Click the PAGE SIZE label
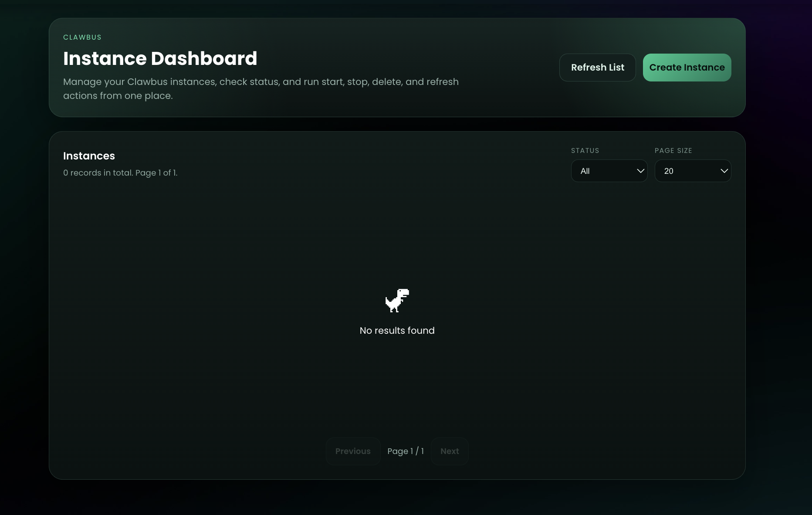 pos(673,150)
